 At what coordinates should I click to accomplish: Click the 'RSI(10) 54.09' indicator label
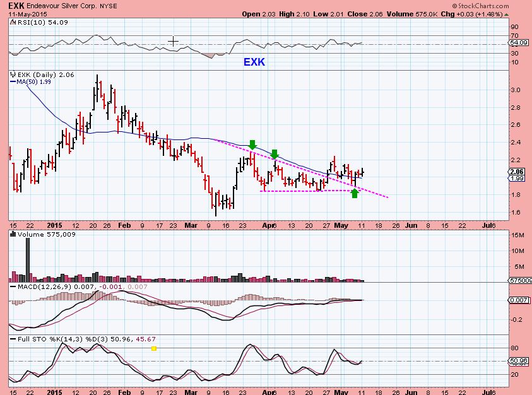tap(42, 22)
